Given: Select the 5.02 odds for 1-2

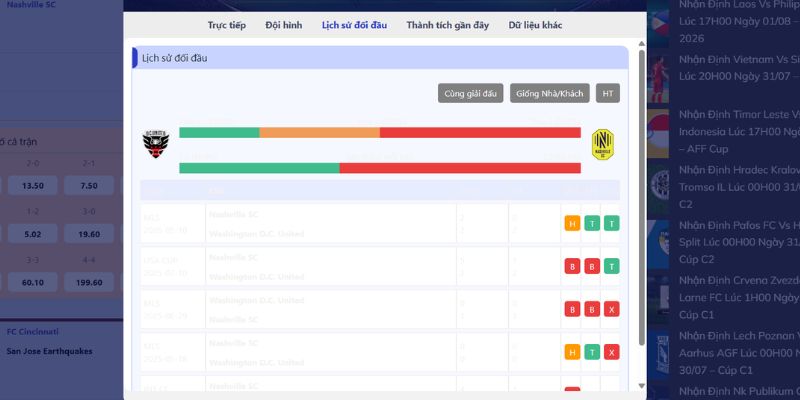Looking at the screenshot, I should (33, 234).
